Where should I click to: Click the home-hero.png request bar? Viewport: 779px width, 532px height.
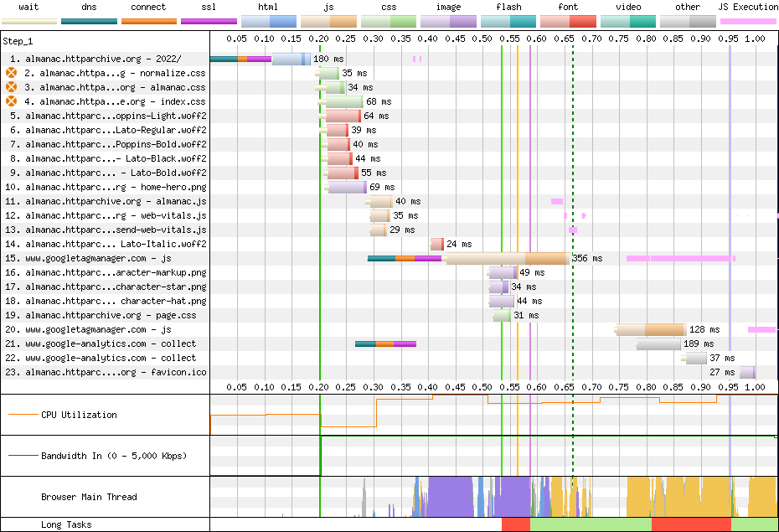point(346,188)
